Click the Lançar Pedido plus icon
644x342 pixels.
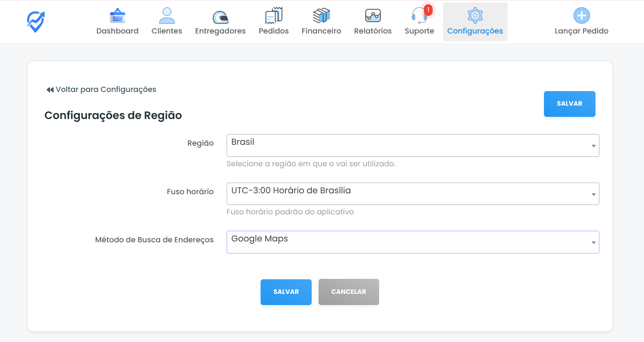[x=581, y=16]
